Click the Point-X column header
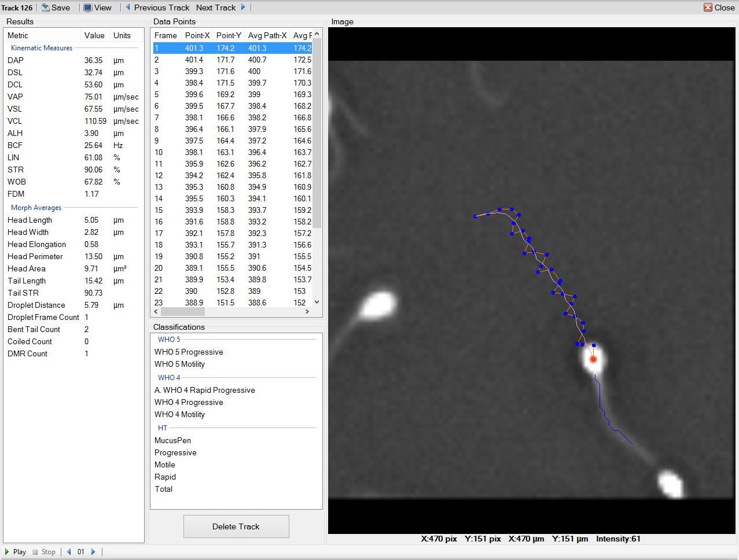Image resolution: width=739 pixels, height=560 pixels. point(197,35)
